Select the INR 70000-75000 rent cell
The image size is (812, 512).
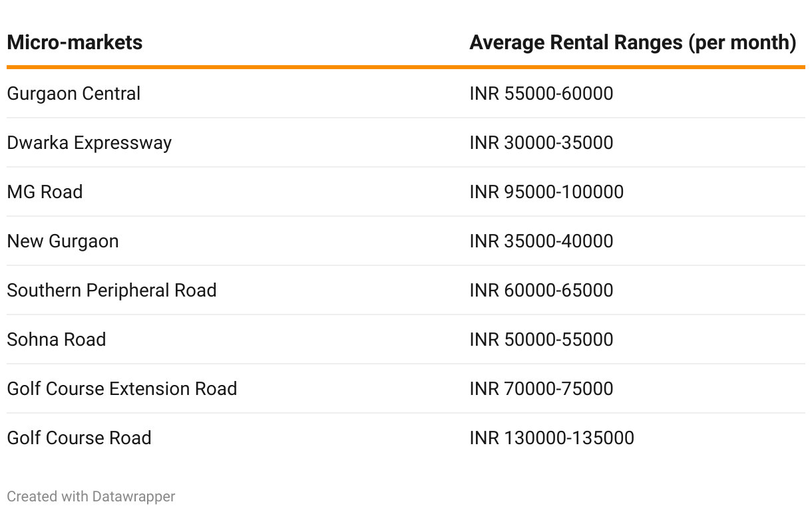pyautogui.click(x=541, y=388)
